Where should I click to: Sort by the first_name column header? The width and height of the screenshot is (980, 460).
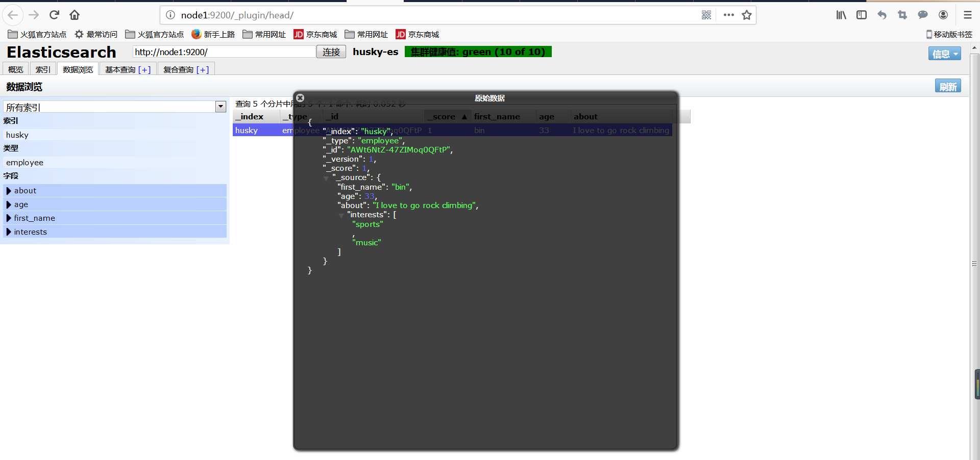tap(503, 116)
